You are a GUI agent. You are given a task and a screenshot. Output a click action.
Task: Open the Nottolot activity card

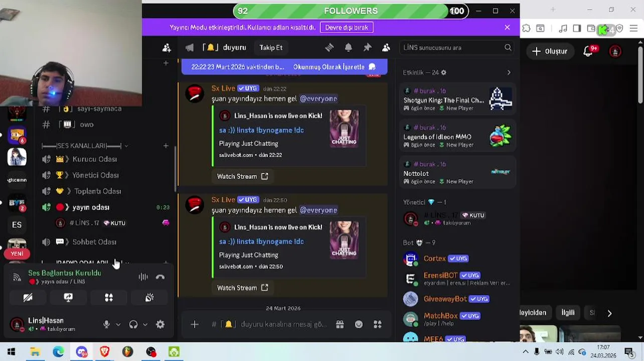coord(457,172)
